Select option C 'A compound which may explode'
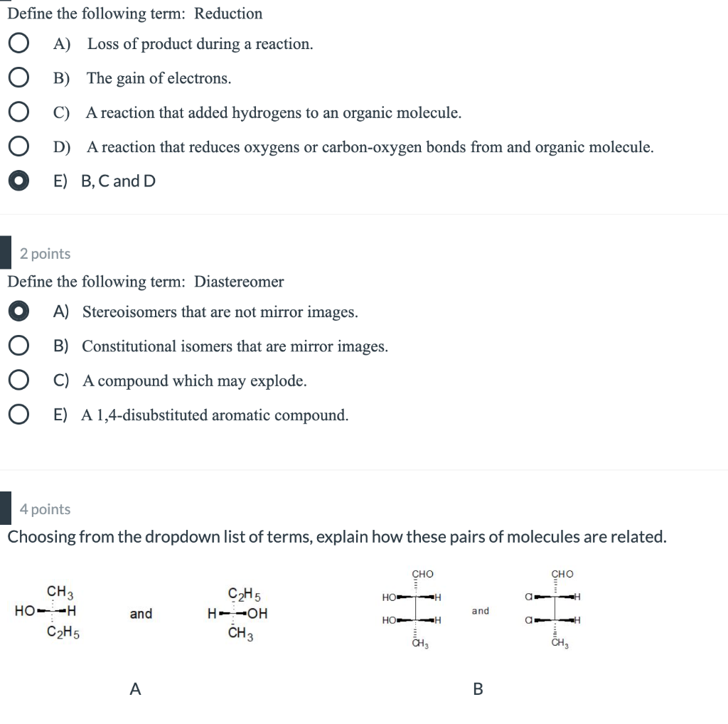 click(18, 380)
